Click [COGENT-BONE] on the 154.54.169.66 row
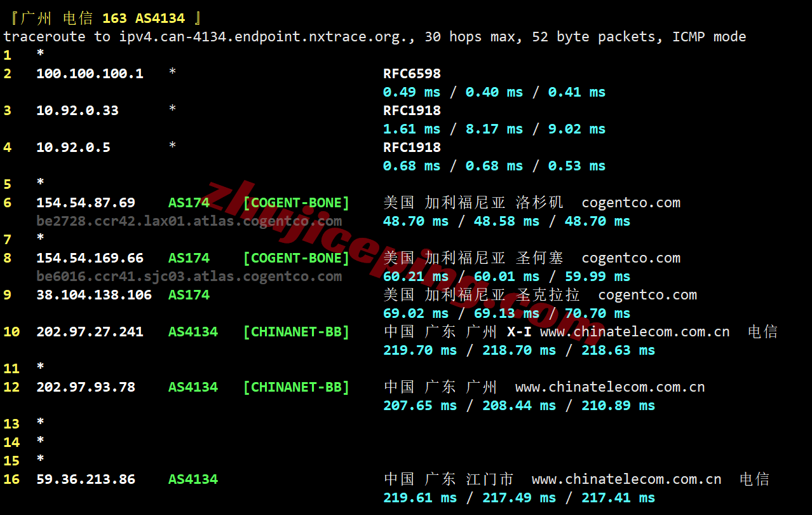 pyautogui.click(x=296, y=258)
